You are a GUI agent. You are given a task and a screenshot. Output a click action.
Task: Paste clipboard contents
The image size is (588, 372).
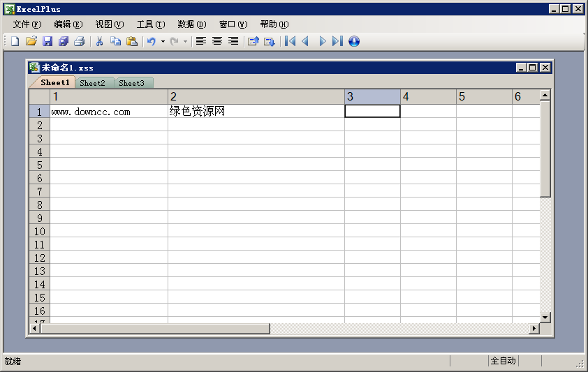tap(131, 41)
